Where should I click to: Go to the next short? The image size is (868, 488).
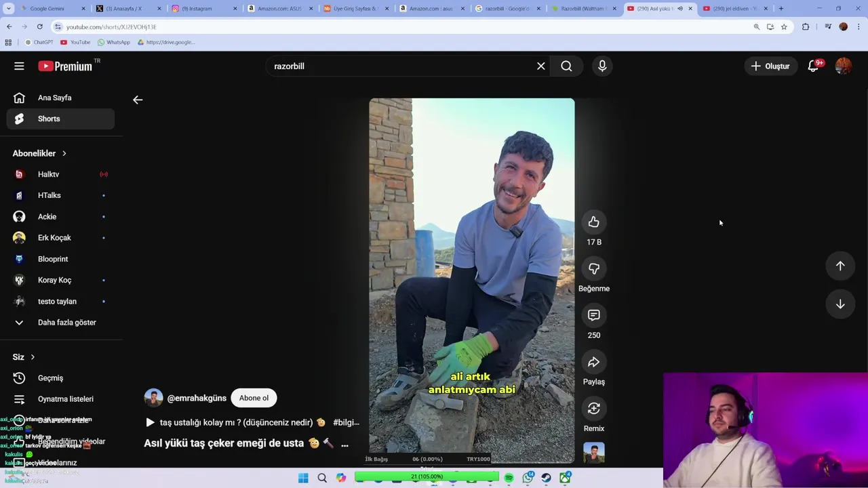[x=840, y=304]
